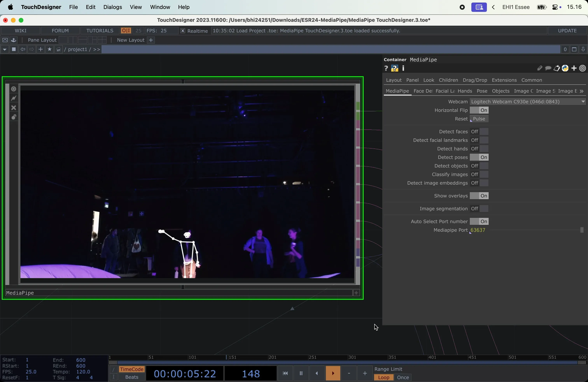The image size is (588, 382).
Task: Open the Extensions parameter tab
Action: (504, 80)
